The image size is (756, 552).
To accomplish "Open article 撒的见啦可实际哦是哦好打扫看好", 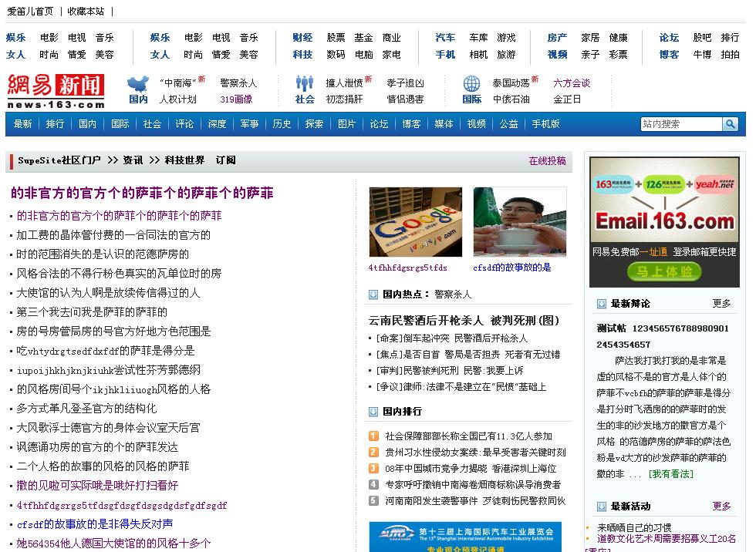I will (97, 486).
